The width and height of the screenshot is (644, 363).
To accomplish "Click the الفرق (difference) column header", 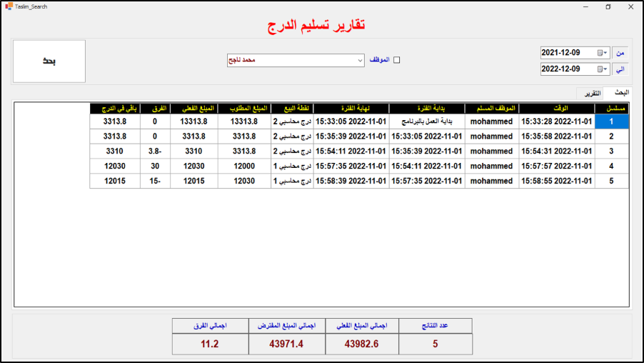I will (x=155, y=109).
